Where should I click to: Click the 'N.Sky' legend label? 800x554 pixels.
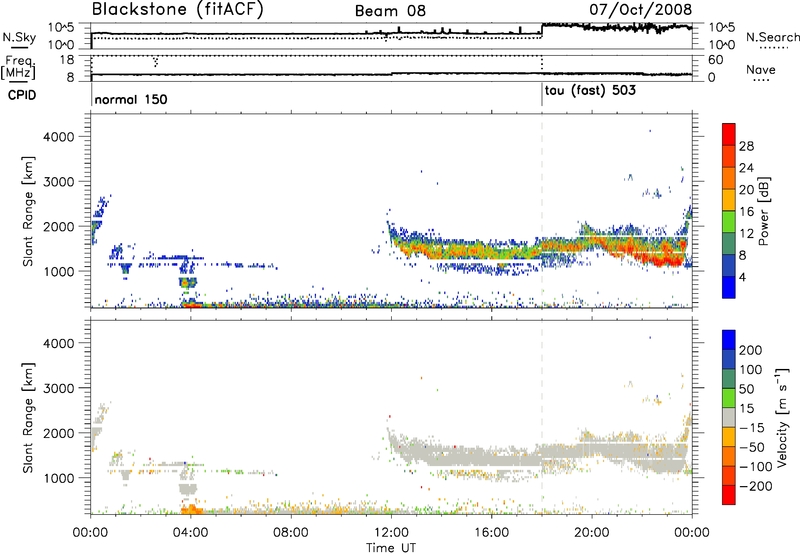pos(19,37)
